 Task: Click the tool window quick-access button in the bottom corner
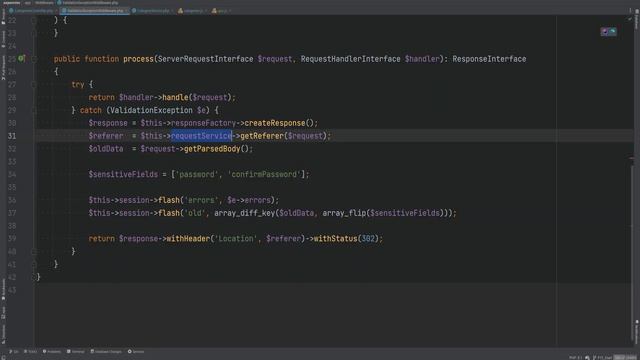(3, 357)
